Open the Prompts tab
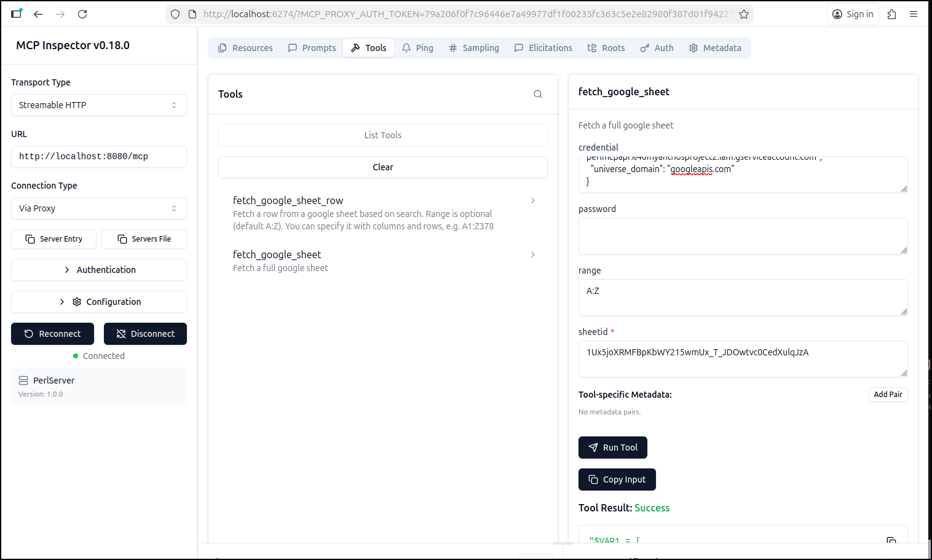This screenshot has width=932, height=560. point(312,48)
